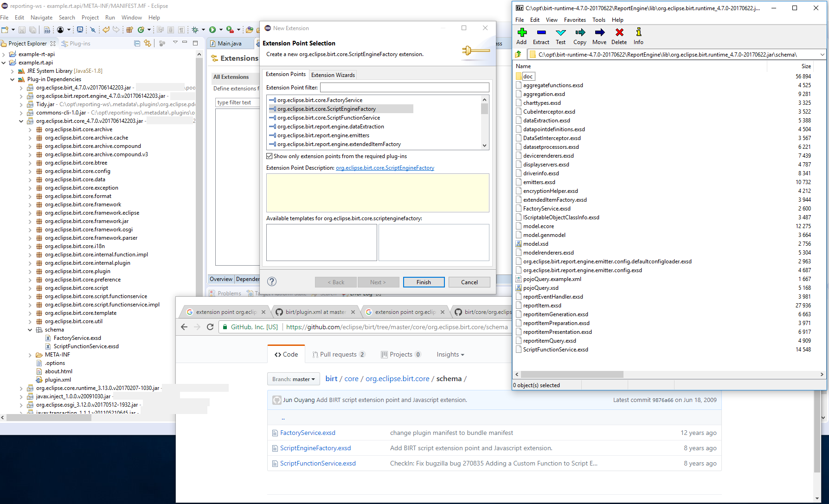Open ScriptEngineFactory.exsd on GitHub
Screen dimensions: 829x504
(315, 448)
